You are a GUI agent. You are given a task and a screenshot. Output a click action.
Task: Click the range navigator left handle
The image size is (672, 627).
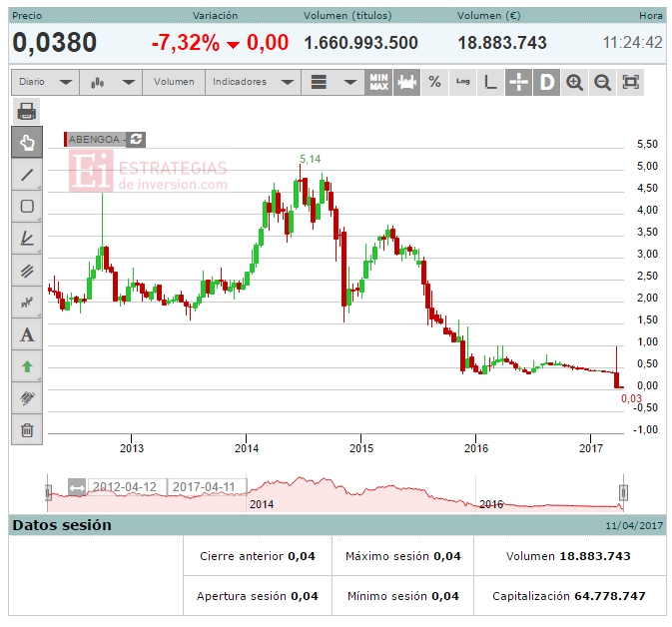(x=49, y=492)
